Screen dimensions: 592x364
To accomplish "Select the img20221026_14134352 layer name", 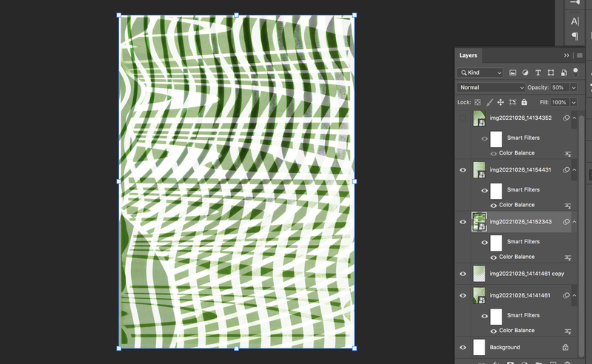I will [x=521, y=118].
